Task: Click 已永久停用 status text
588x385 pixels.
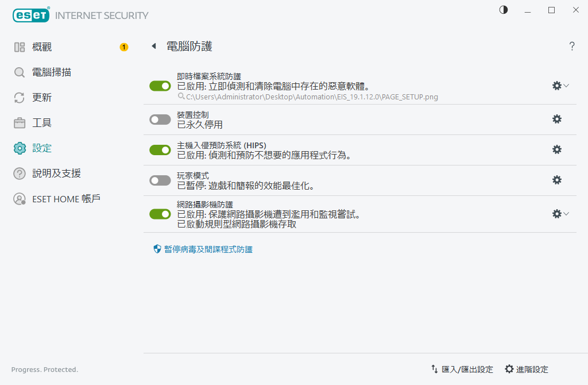Action: tap(200, 125)
